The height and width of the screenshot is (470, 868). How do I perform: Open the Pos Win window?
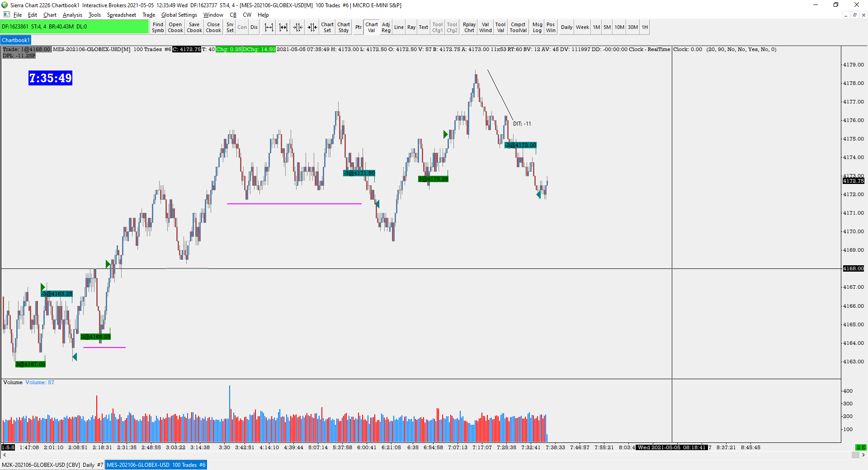pos(551,27)
